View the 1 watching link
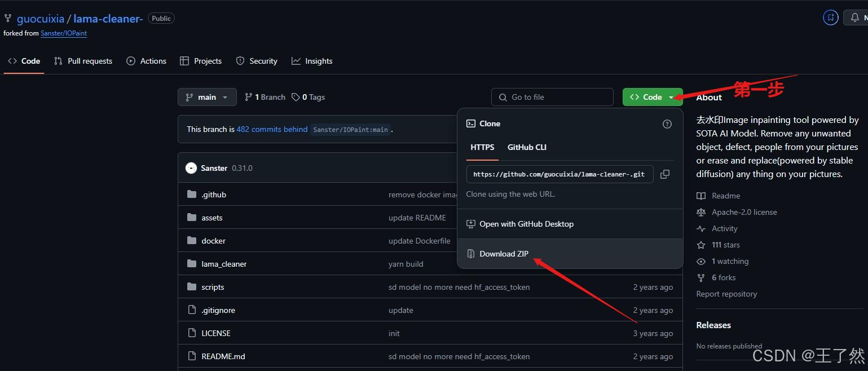868x371 pixels. [723, 261]
